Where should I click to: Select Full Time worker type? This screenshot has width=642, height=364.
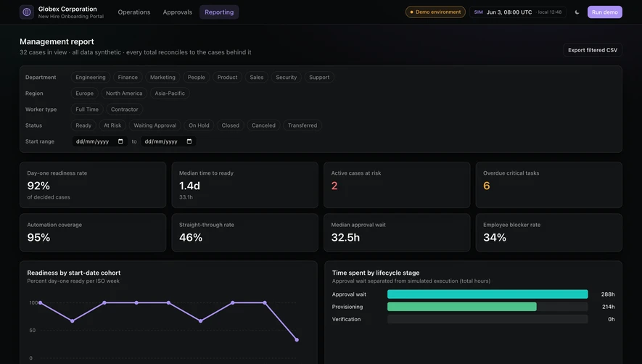point(87,109)
